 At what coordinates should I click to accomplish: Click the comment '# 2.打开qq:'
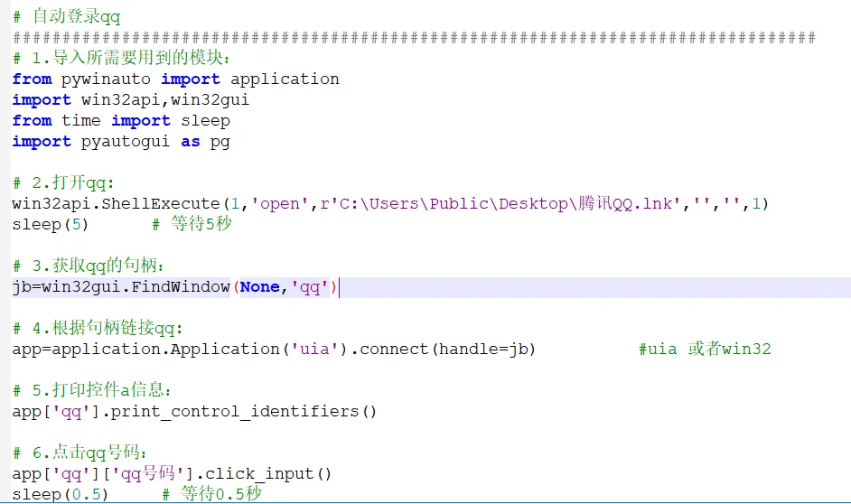tap(63, 182)
